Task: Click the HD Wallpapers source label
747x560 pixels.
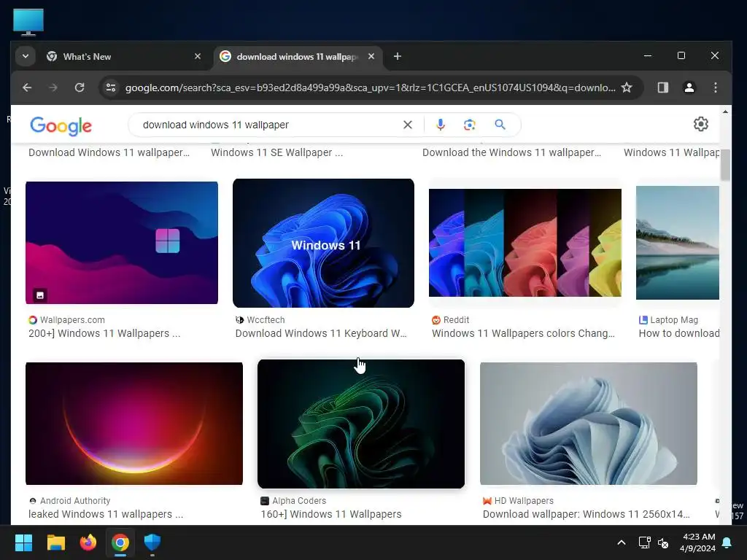Action: pos(519,501)
